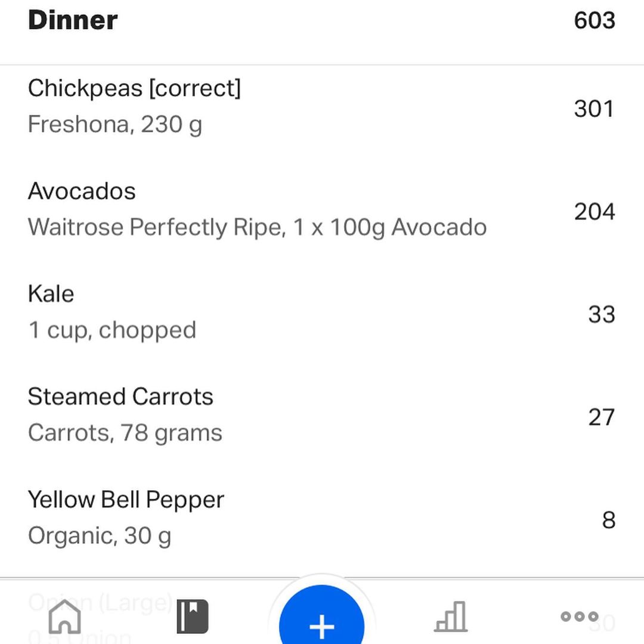Tap Organic, 30 g serving text

(100, 535)
